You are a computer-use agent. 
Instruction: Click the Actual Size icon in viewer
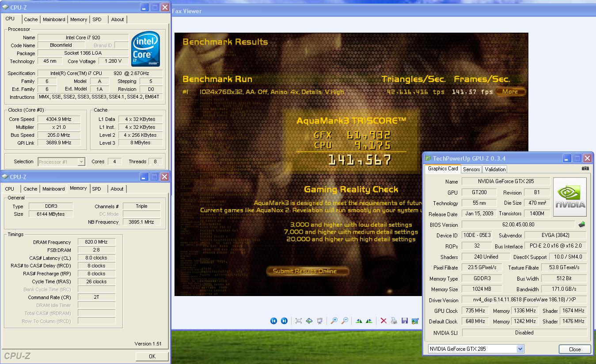[309, 321]
